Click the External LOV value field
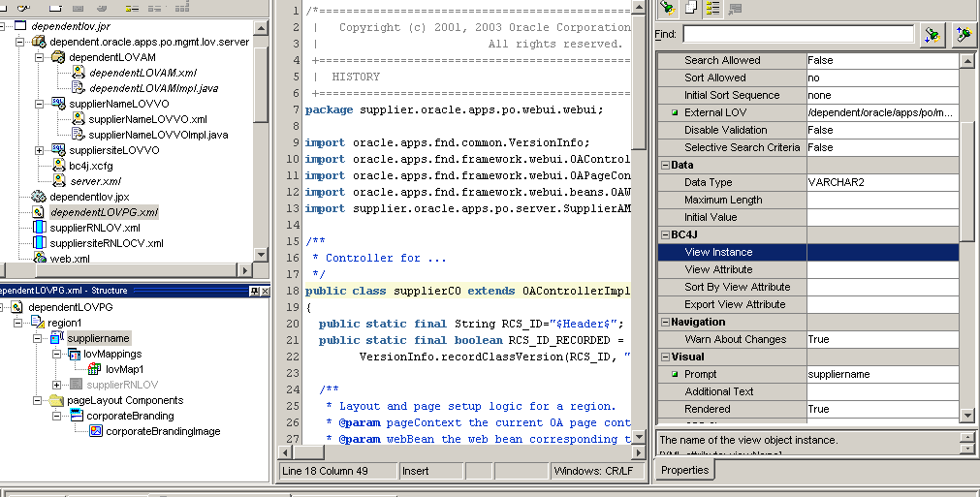The image size is (980, 497). click(882, 112)
